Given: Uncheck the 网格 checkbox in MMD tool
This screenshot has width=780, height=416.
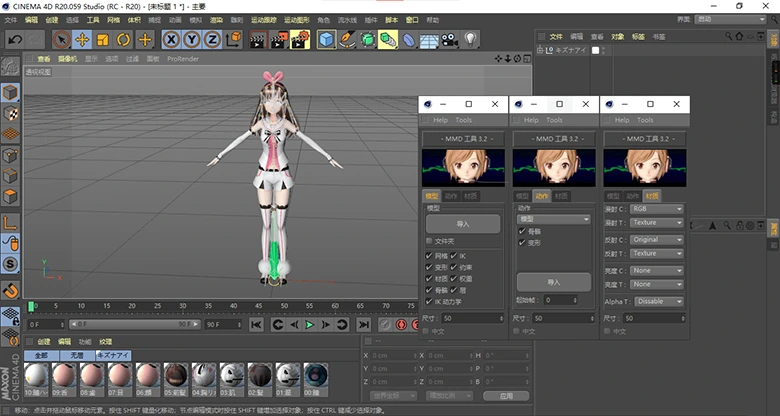Looking at the screenshot, I should point(429,256).
